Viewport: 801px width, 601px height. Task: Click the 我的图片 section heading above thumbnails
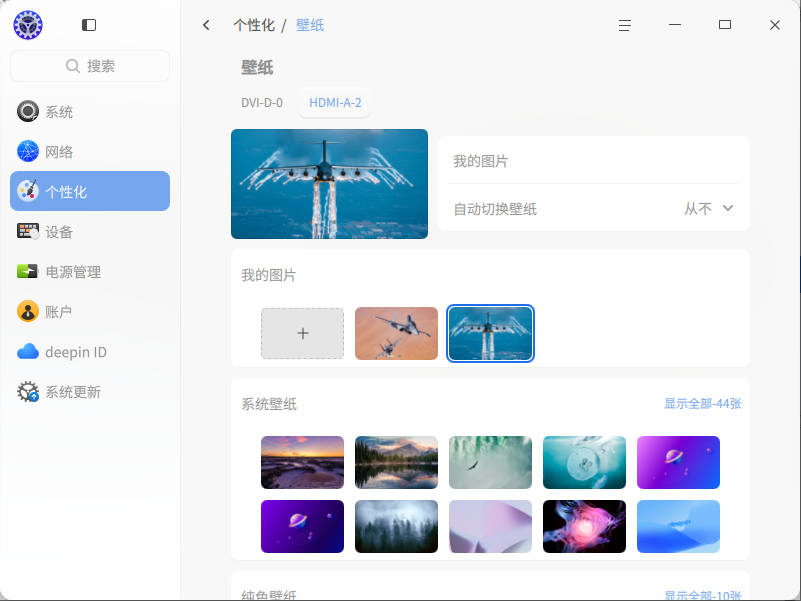(x=269, y=275)
